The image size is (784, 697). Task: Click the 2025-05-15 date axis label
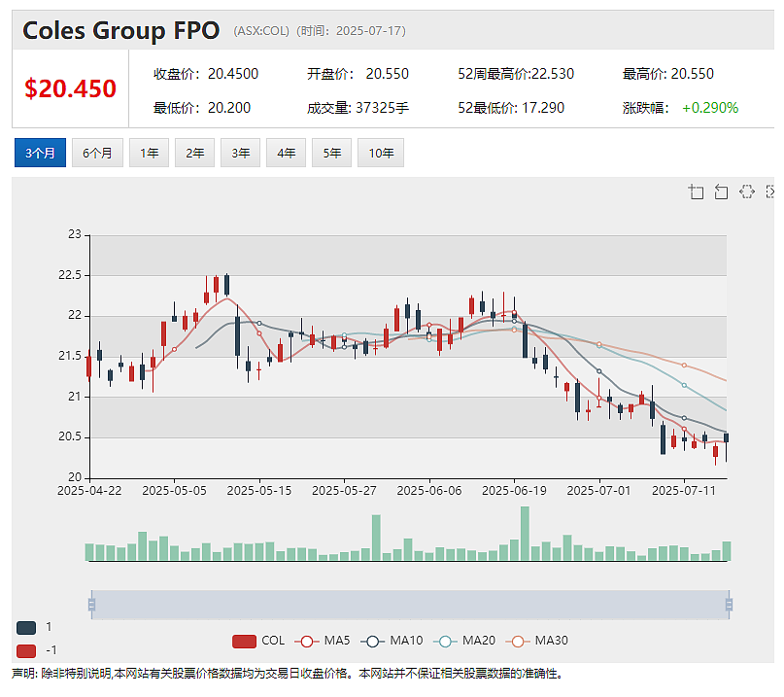point(259,490)
